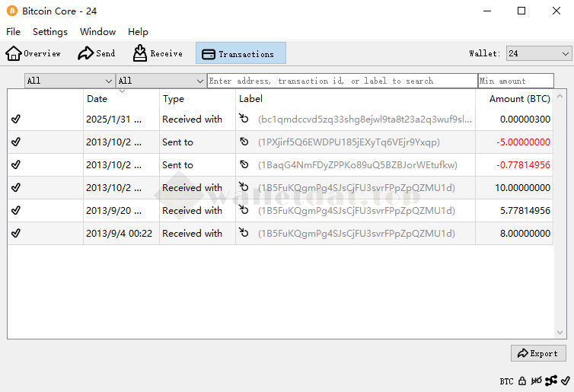Click the Export button
574x392 pixels.
538,353
